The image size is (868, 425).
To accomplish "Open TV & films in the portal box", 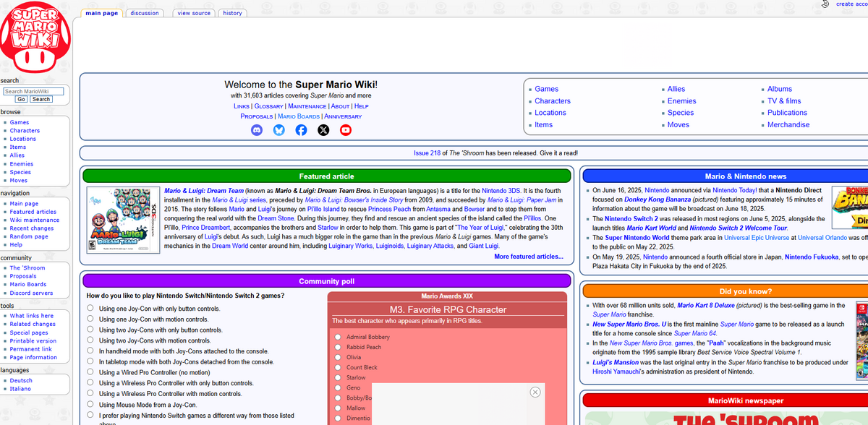I will coord(784,101).
